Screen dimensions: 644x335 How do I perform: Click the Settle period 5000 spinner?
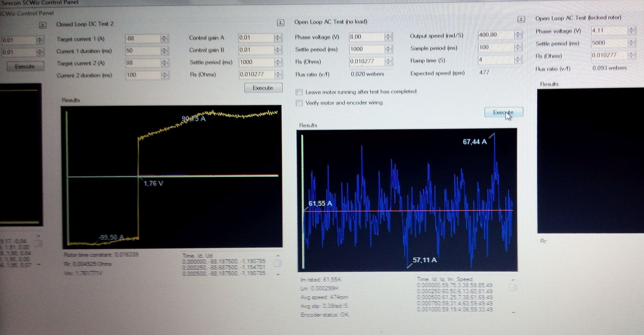[x=631, y=43]
